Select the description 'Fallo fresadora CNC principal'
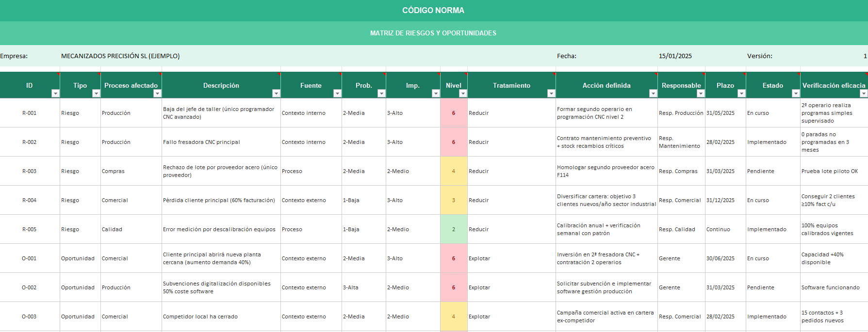Screen dimensions: 868x332 click(221, 142)
